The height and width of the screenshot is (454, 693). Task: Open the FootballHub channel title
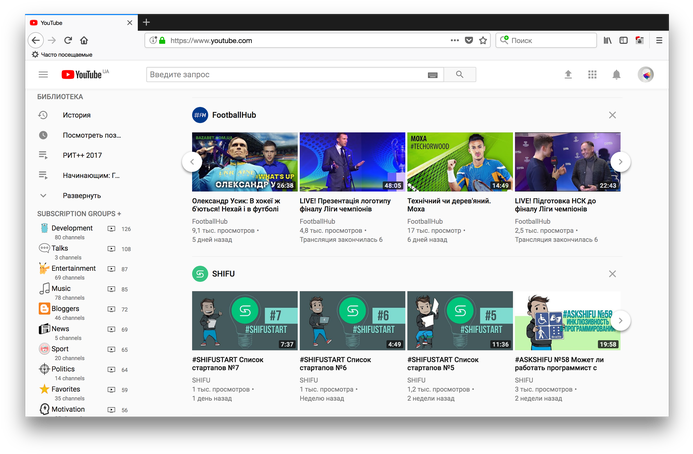pyautogui.click(x=234, y=115)
